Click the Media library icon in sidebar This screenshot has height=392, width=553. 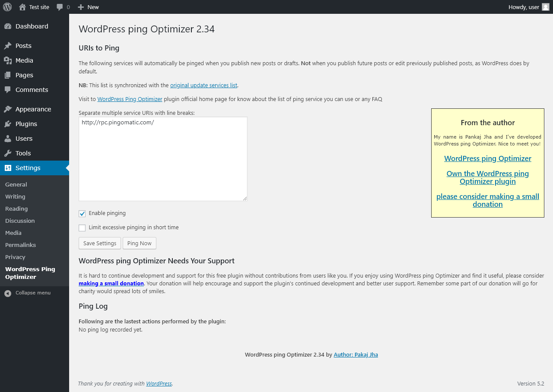[8, 60]
